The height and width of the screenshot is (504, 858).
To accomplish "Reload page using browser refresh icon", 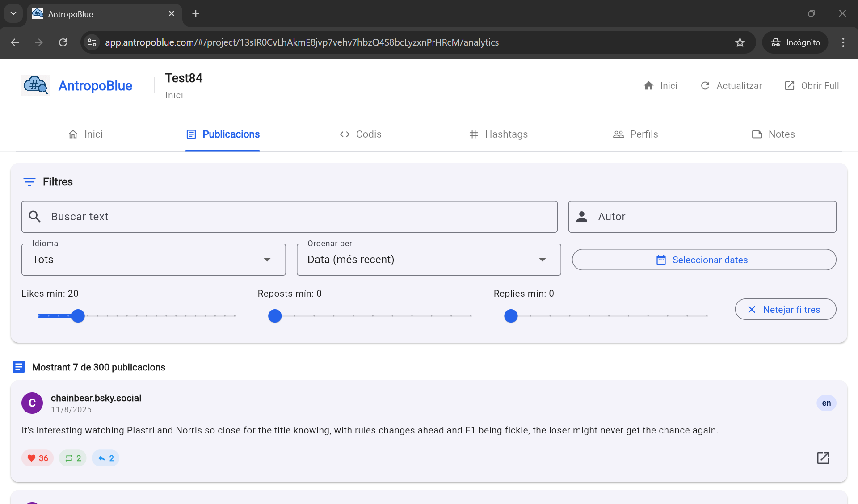I will pyautogui.click(x=63, y=42).
